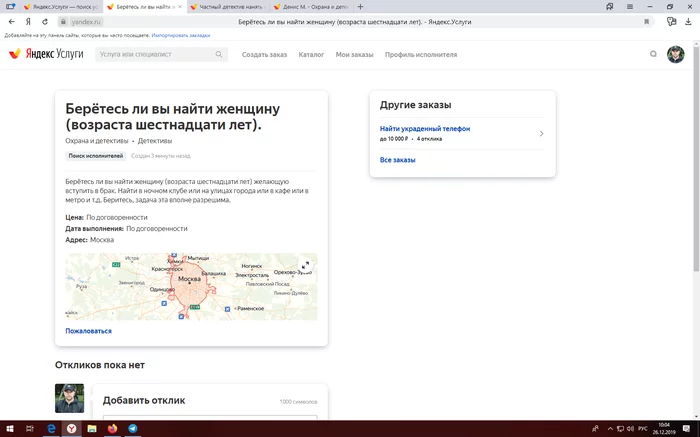Go back with the browser arrow
Screen dimensions: 700x437
tap(12, 21)
